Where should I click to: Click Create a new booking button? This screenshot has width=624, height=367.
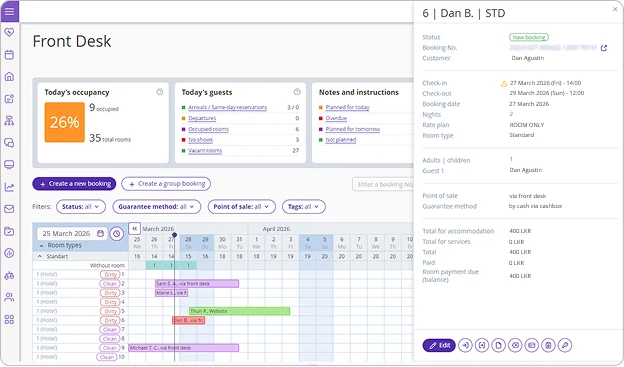click(74, 184)
